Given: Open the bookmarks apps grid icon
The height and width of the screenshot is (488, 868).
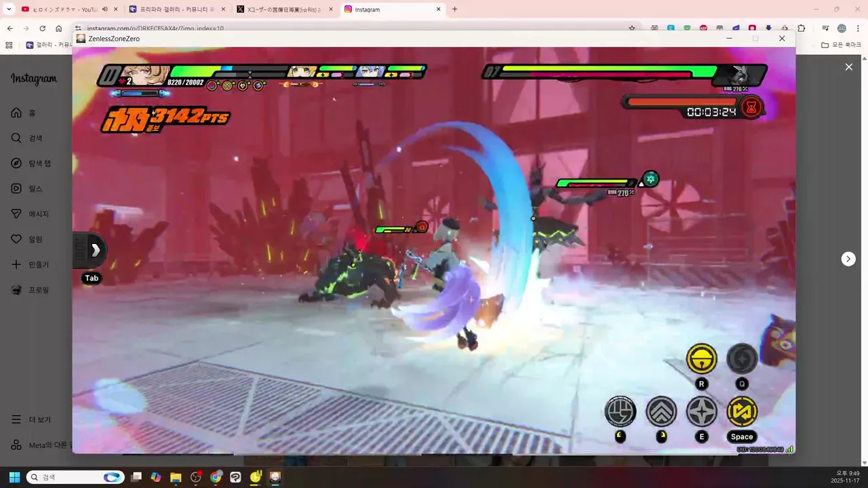Looking at the screenshot, I should (x=9, y=45).
